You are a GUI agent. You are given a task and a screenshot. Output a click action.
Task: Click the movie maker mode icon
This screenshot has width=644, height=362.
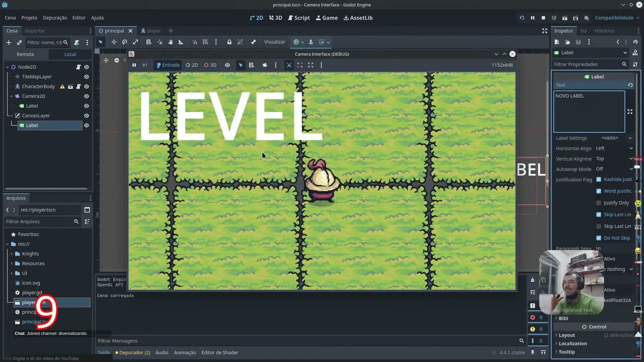click(x=586, y=18)
